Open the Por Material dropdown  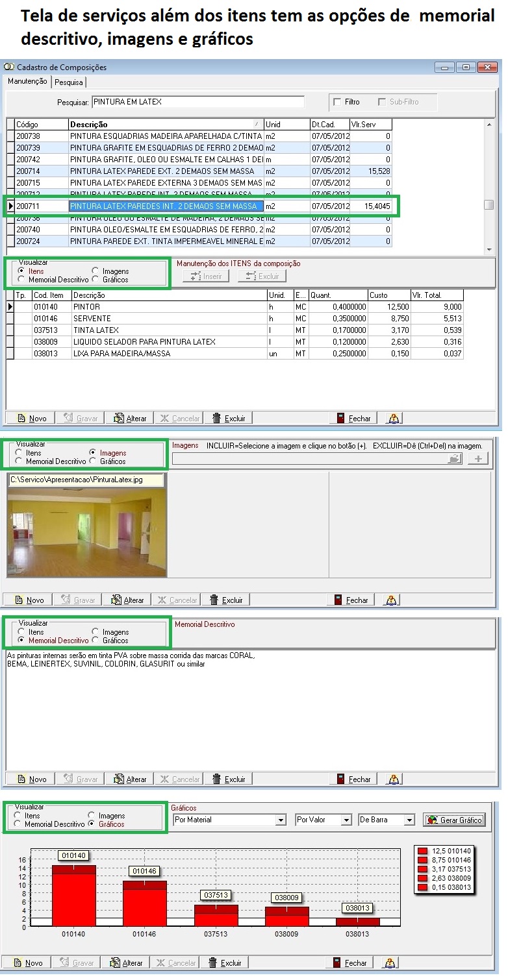click(x=281, y=820)
